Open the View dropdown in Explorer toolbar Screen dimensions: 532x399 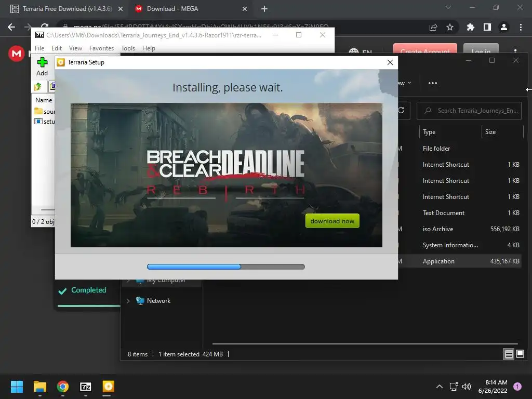pyautogui.click(x=405, y=83)
